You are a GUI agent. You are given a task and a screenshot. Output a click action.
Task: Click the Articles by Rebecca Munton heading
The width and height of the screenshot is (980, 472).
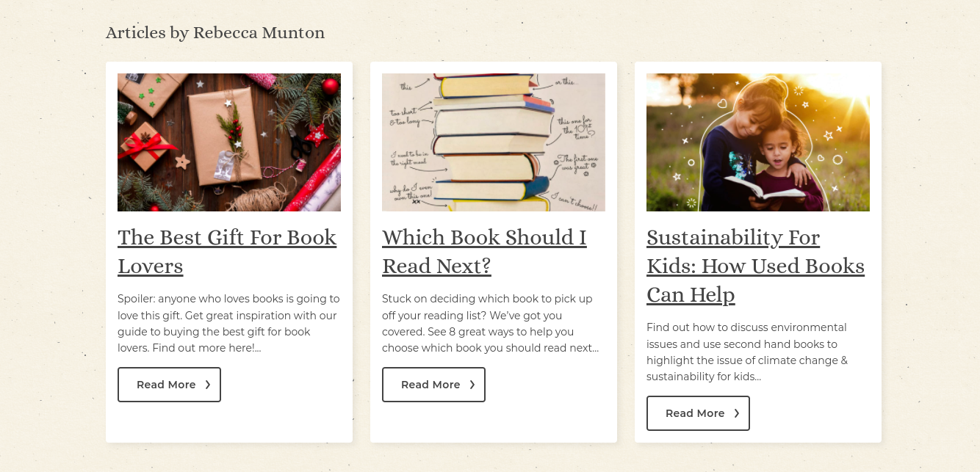[x=215, y=33]
